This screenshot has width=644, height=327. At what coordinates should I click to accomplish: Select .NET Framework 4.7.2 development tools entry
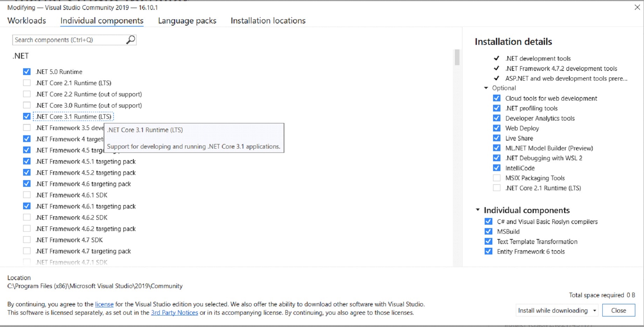pyautogui.click(x=561, y=69)
